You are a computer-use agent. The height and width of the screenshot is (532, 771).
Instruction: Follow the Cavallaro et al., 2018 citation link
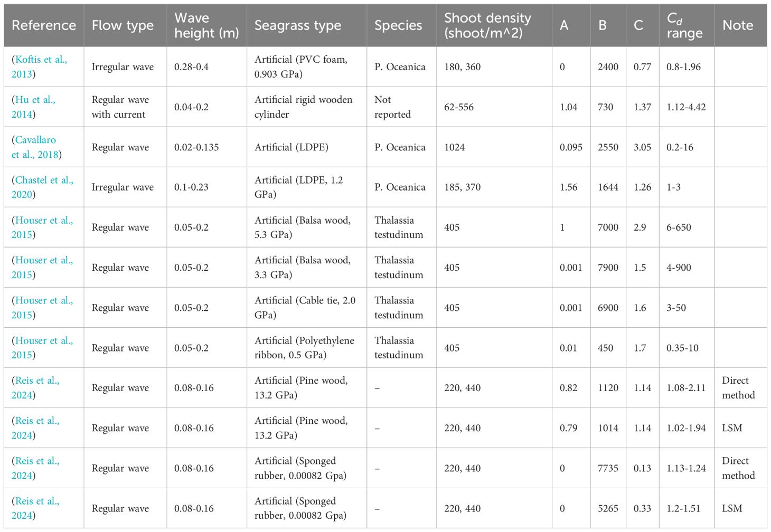click(x=35, y=140)
